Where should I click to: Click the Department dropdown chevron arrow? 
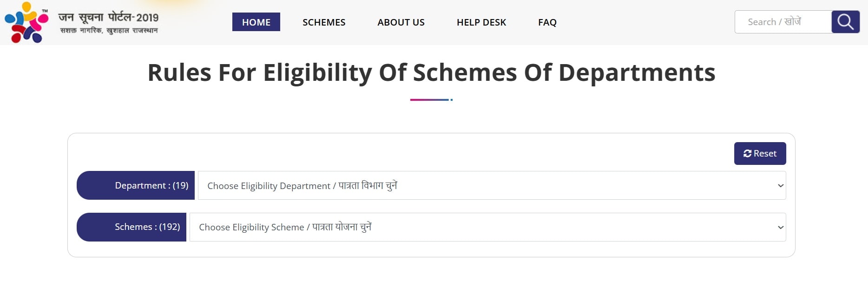coord(781,185)
